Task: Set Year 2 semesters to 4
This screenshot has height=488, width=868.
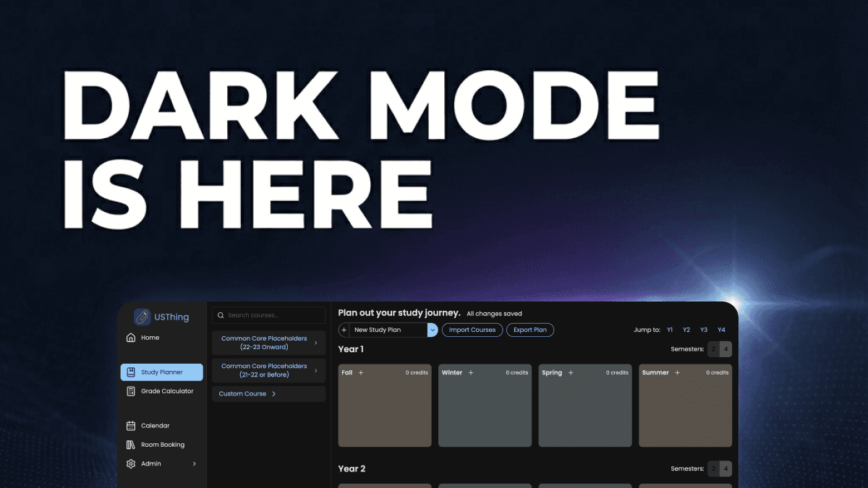Action: 726,468
